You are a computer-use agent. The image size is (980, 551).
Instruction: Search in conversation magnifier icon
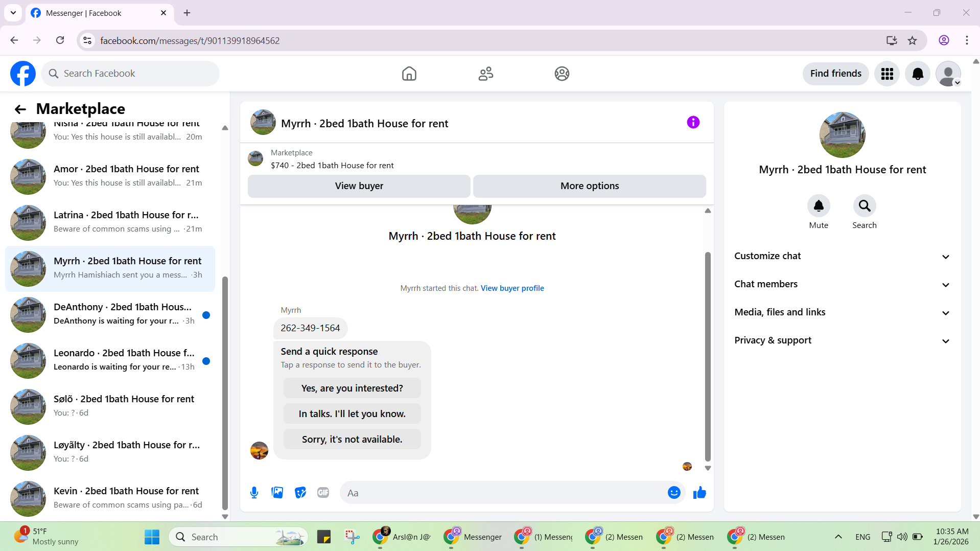coord(865,206)
